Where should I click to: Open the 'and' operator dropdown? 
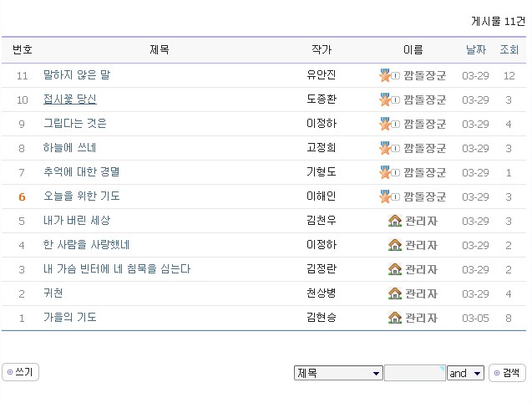point(465,373)
